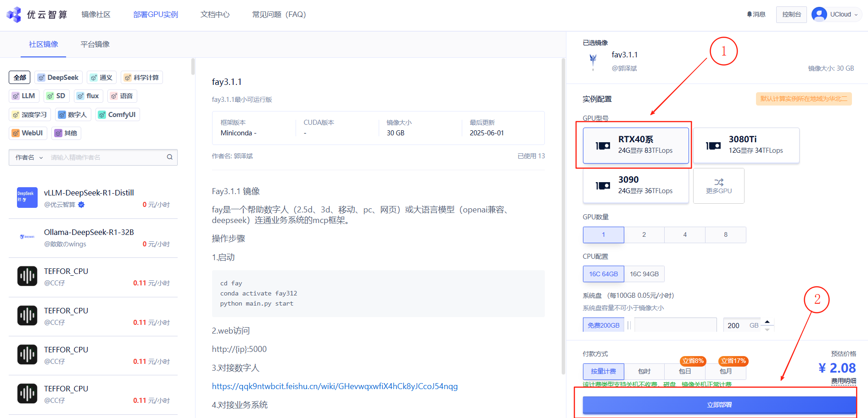Open the 文档中心 nav item

215,15
